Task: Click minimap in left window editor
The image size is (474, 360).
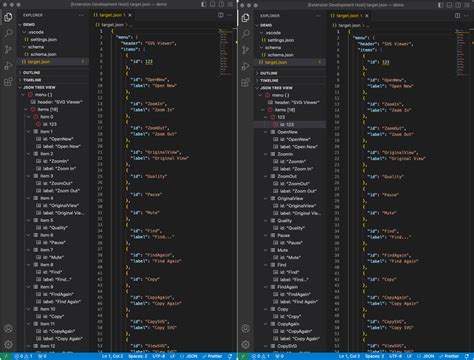Action: pyautogui.click(x=226, y=52)
